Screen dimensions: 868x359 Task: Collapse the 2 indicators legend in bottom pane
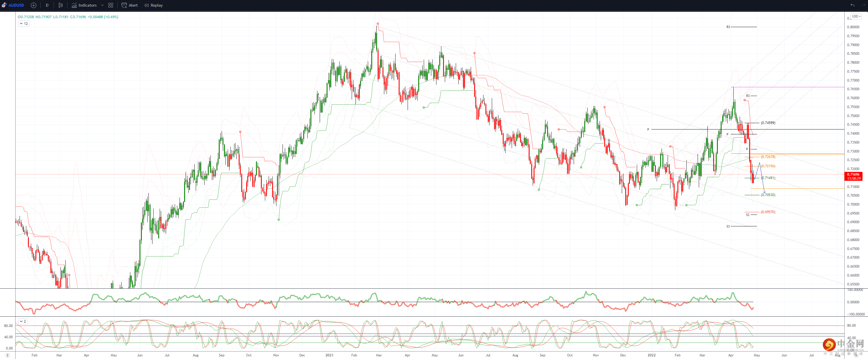pos(22,321)
